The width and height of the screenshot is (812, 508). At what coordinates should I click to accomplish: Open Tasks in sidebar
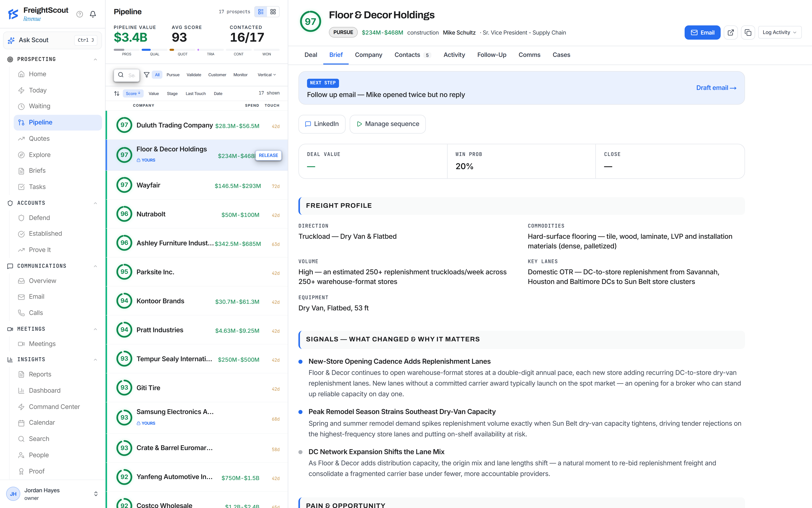(58, 187)
